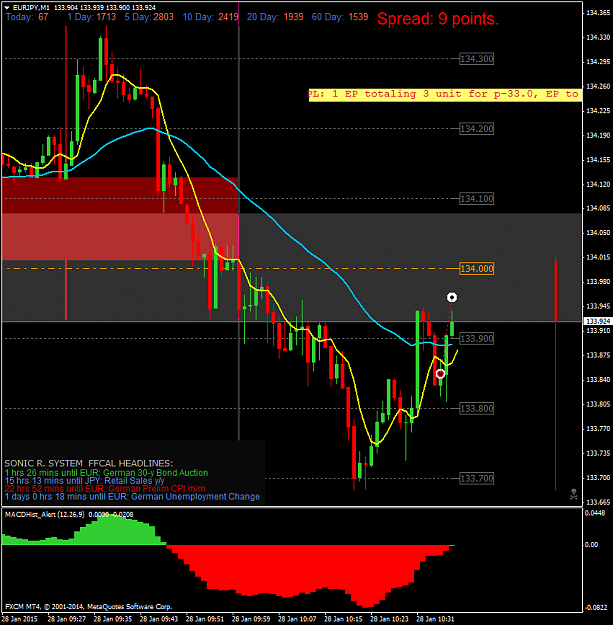The width and height of the screenshot is (613, 625).
Task: Click the '60 Day: 1539' range label
Action: (x=340, y=17)
